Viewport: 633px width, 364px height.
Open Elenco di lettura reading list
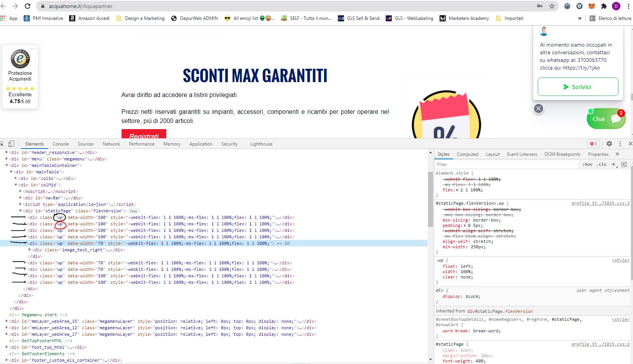(610, 18)
